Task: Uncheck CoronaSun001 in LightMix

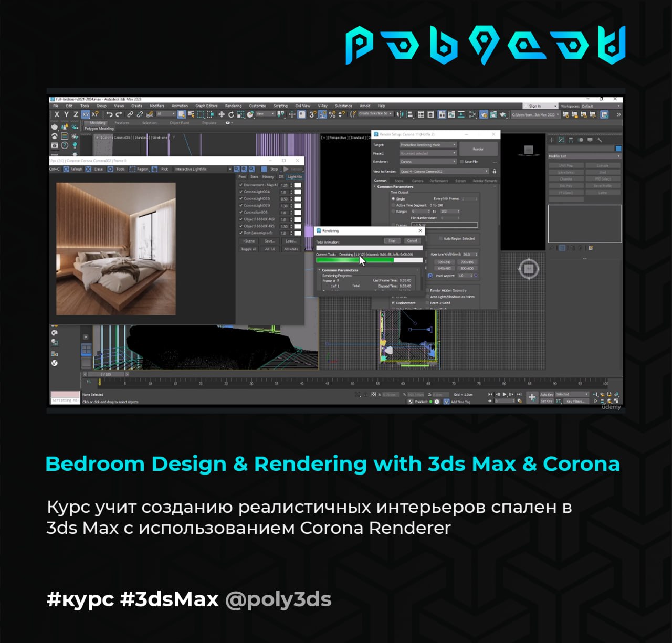Action: [240, 212]
